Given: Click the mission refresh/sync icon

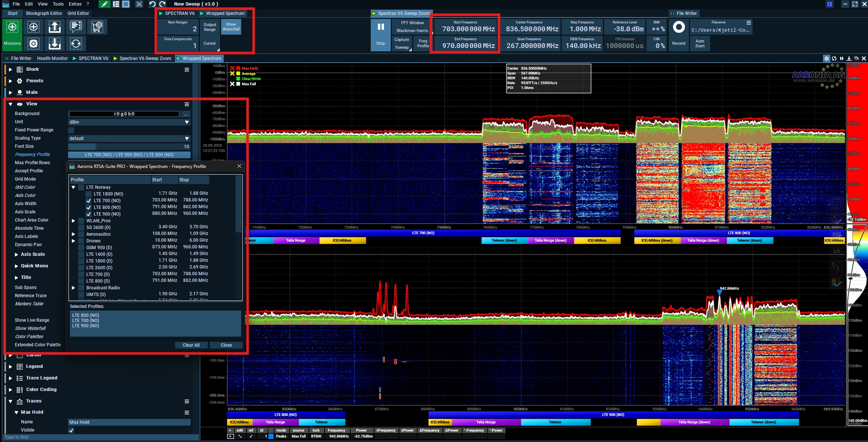Looking at the screenshot, I should (x=76, y=44).
